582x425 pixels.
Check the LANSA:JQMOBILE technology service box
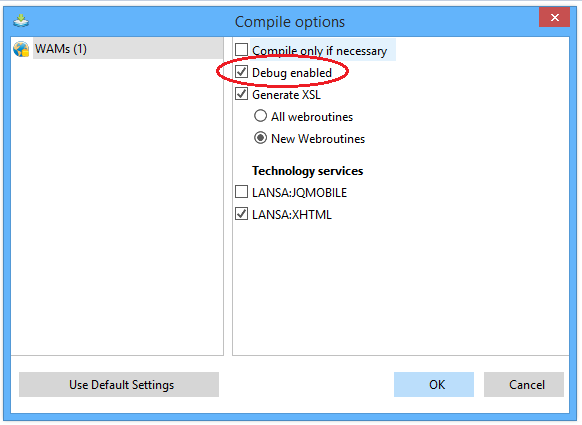(x=241, y=192)
